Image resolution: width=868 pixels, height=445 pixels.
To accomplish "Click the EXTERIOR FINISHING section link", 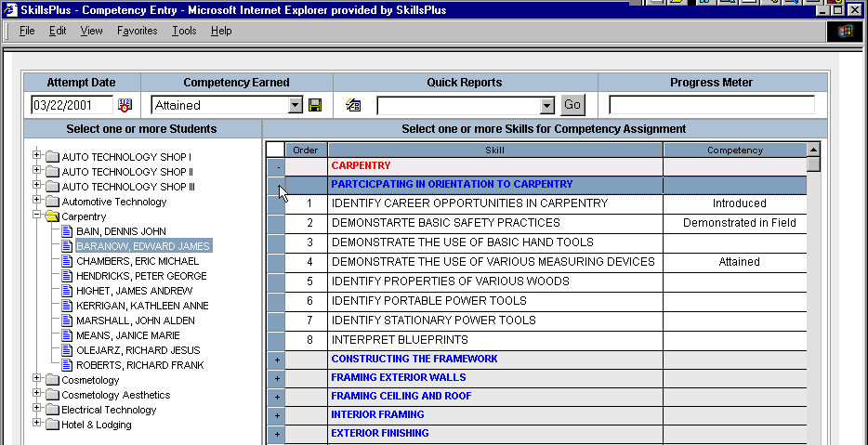I will pos(380,433).
